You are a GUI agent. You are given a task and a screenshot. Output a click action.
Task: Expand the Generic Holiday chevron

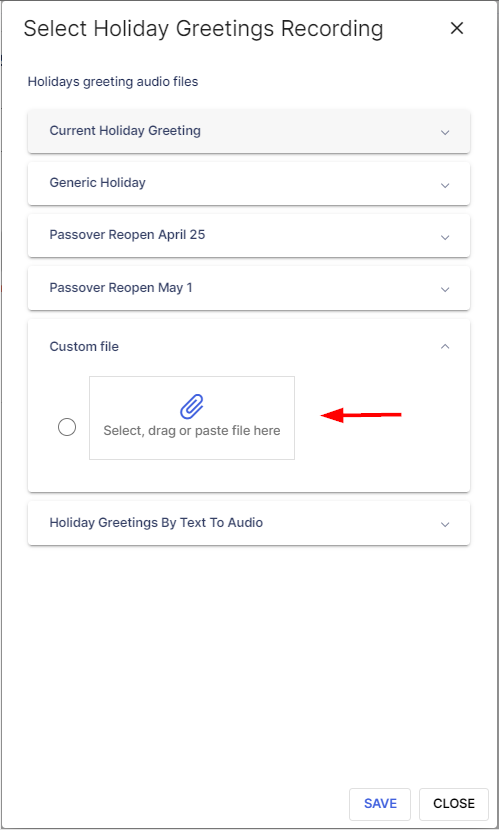[x=445, y=185]
